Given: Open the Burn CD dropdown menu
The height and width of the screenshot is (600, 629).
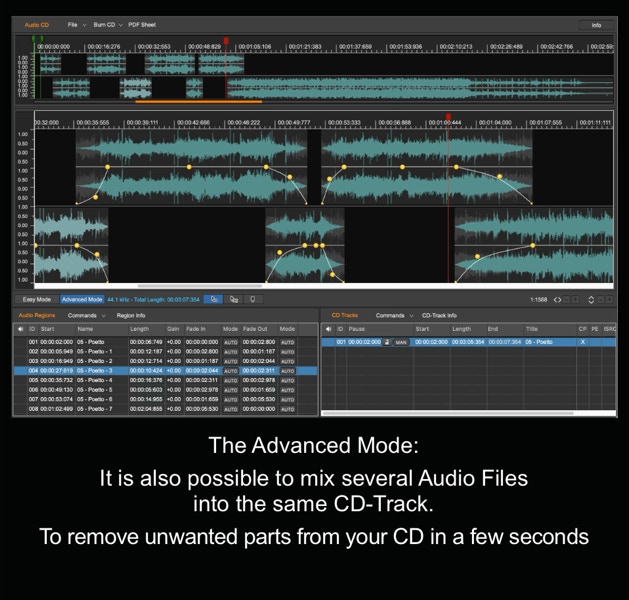Looking at the screenshot, I should 105,24.
